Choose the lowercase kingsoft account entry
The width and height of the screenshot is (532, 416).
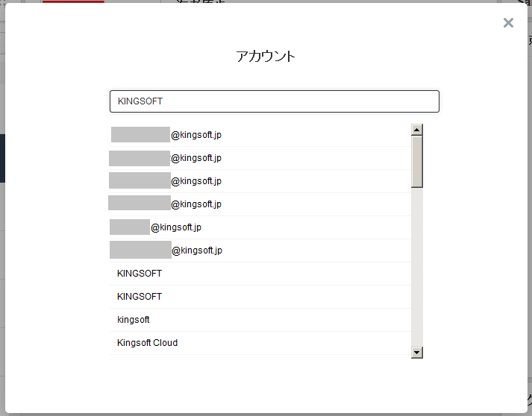click(134, 320)
